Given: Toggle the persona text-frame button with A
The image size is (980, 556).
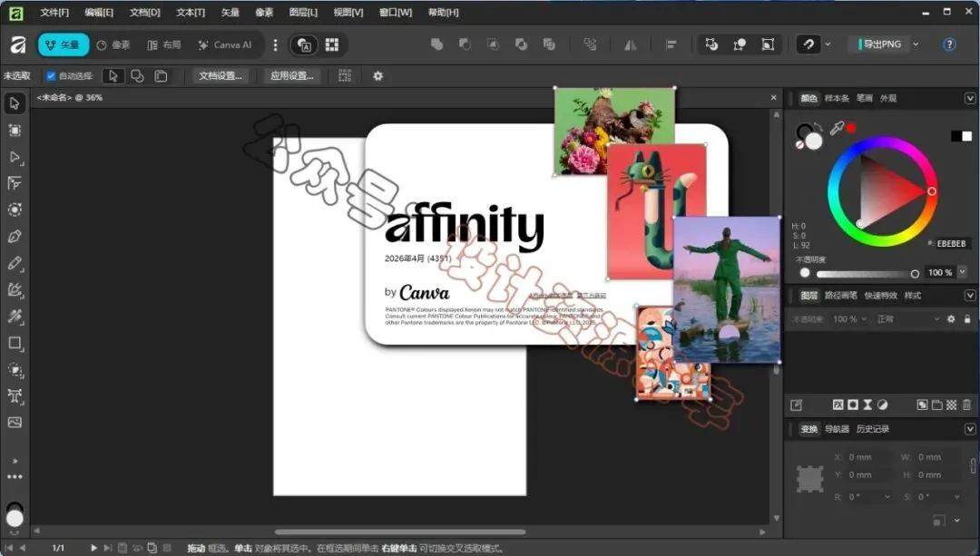Looking at the screenshot, I should pyautogui.click(x=304, y=44).
